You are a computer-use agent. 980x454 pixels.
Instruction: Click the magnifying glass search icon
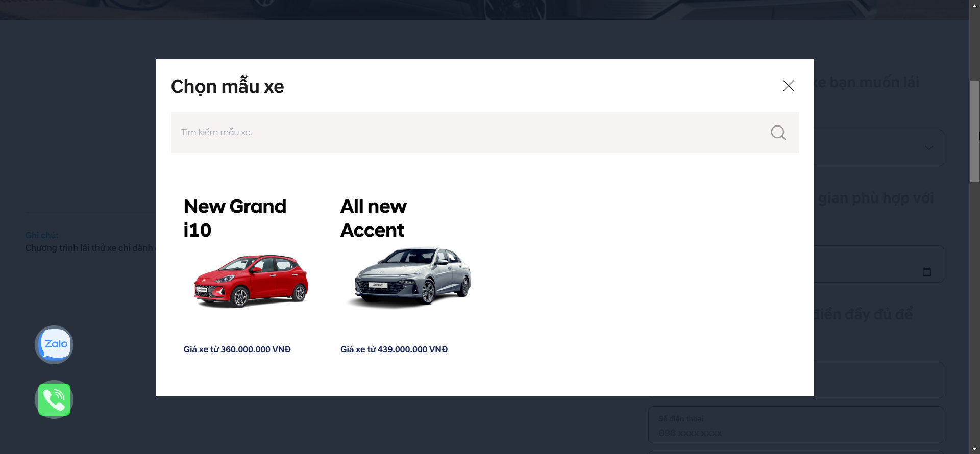[778, 133]
